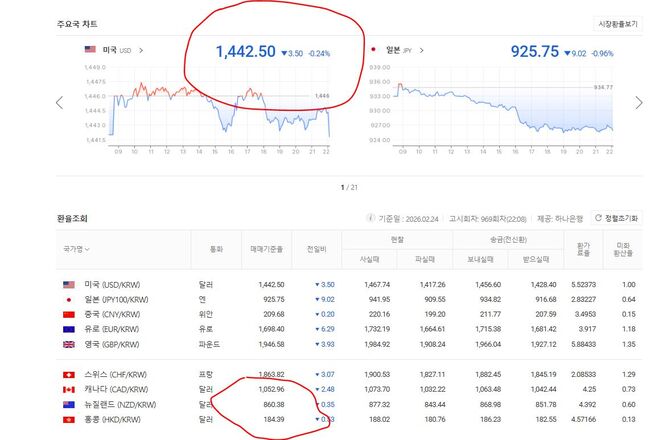This screenshot has height=440, width=650.
Task: Click the refresh icon in 정렬초기화
Action: [598, 217]
